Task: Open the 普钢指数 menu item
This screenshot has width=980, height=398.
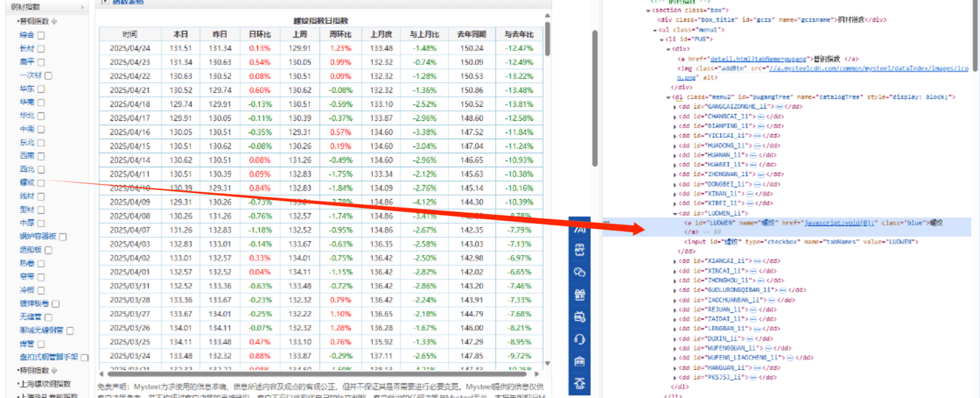Action: (x=34, y=21)
